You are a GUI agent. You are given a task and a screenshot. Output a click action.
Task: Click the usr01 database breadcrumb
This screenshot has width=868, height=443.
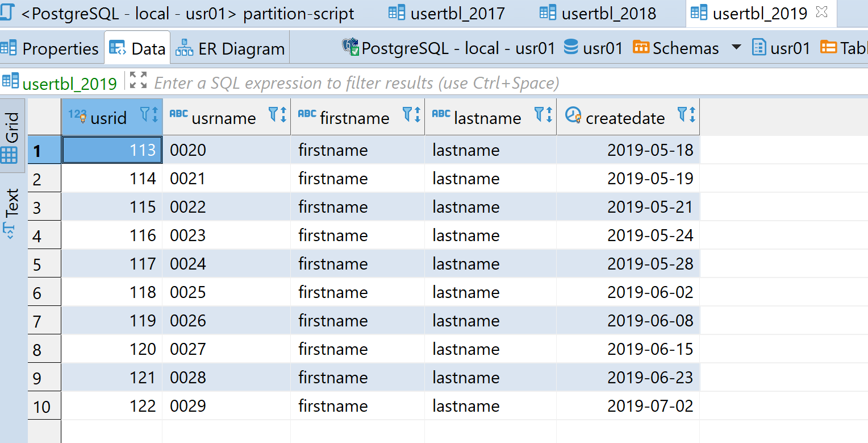click(594, 48)
